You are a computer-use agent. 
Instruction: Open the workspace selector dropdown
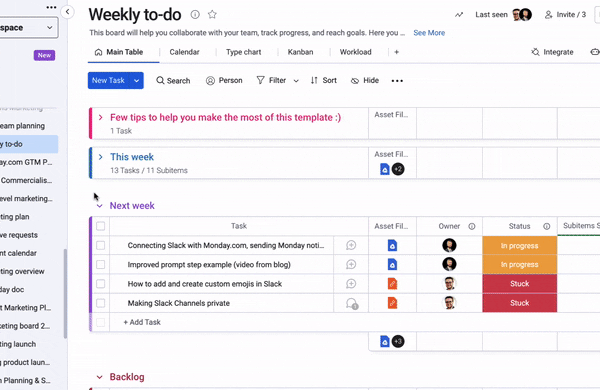(29, 28)
